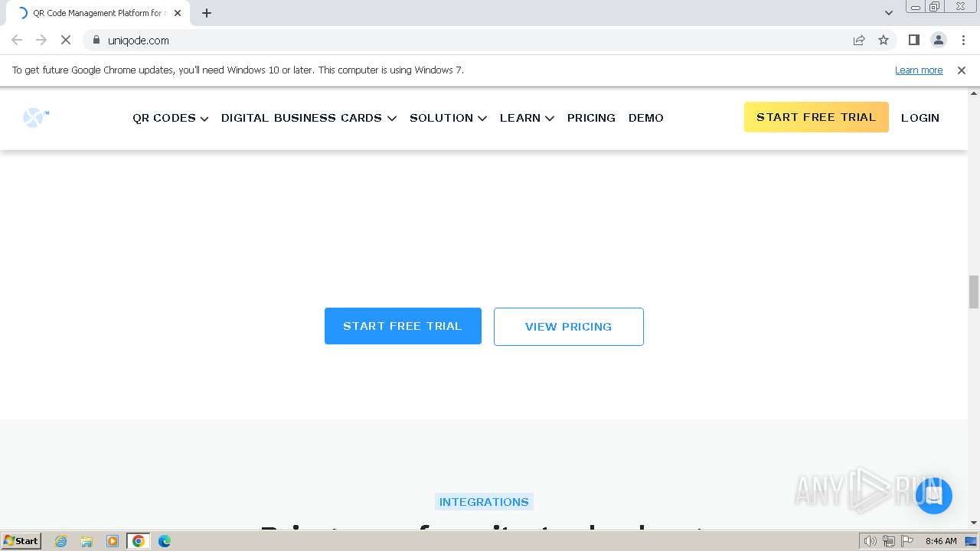
Task: Stop the page load in Chrome
Action: coord(66,40)
